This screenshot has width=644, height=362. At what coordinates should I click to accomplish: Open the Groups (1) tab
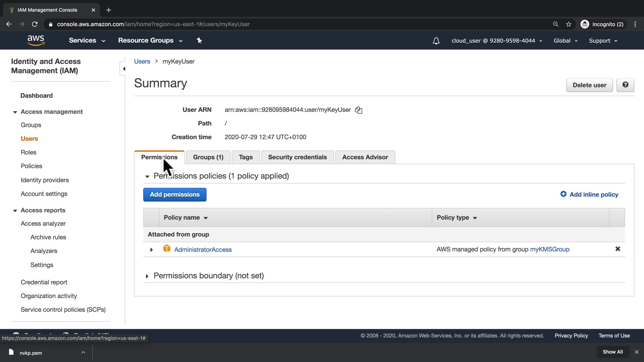tap(208, 157)
